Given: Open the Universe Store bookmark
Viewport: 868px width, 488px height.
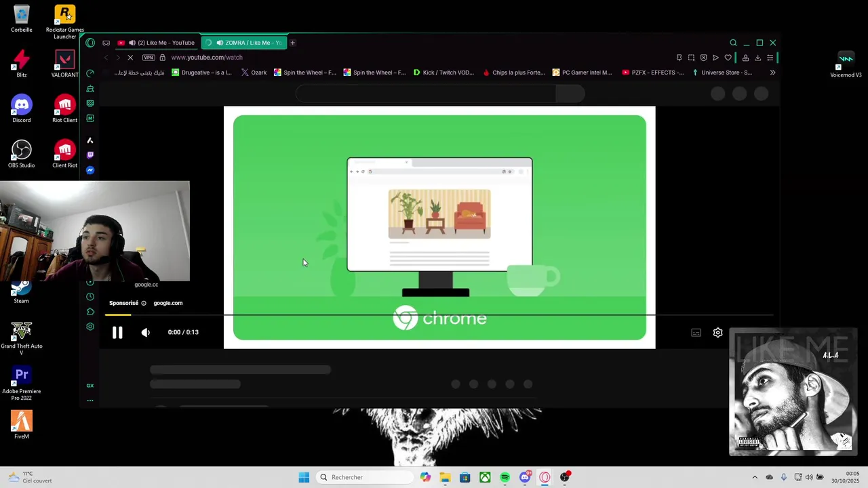Looking at the screenshot, I should 722,73.
